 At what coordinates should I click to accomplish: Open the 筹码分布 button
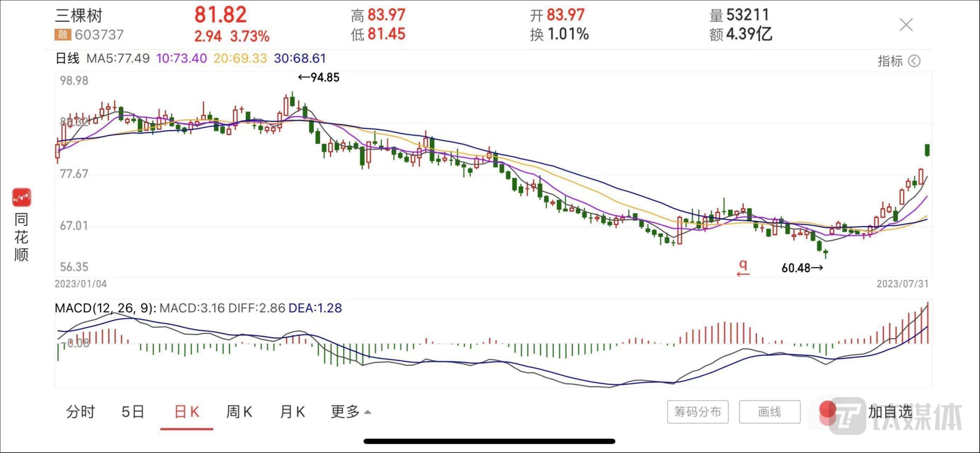[x=697, y=412]
